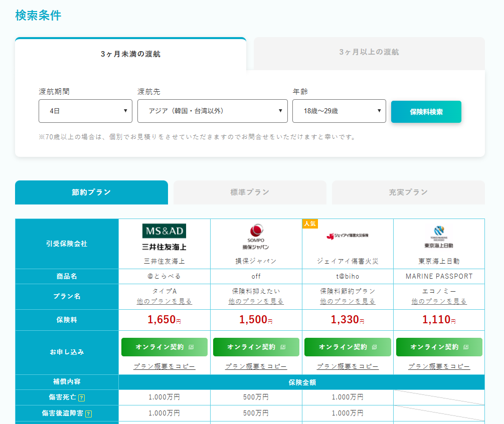Click the MS&AD 三井住友海上 logo
Image resolution: width=504 pixels, height=424 pixels.
pos(164,231)
